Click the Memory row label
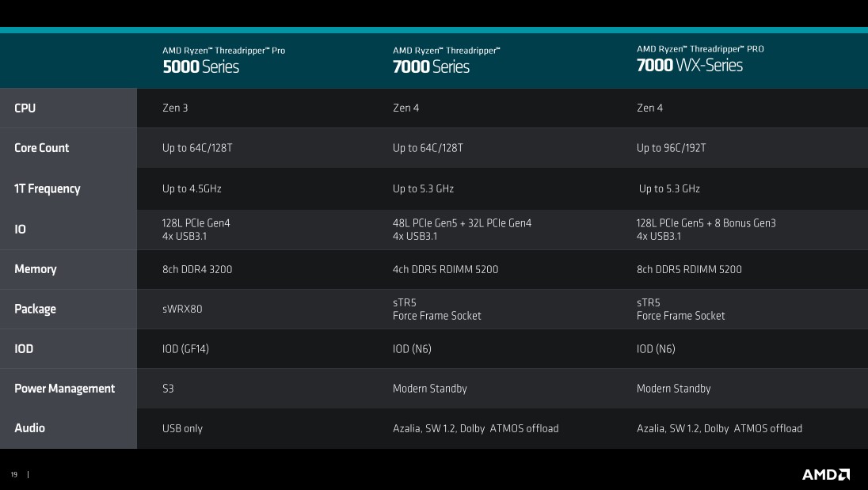Image resolution: width=868 pixels, height=490 pixels. pos(36,269)
